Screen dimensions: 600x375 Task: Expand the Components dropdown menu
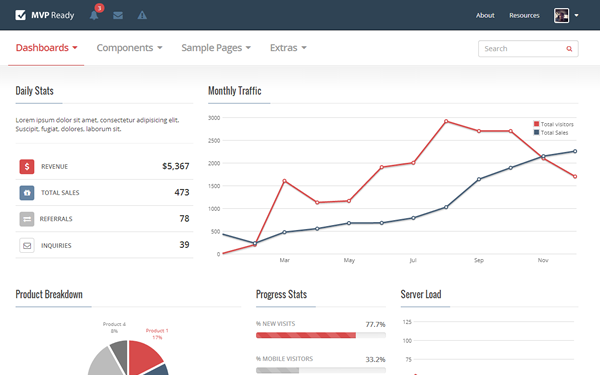[129, 48]
